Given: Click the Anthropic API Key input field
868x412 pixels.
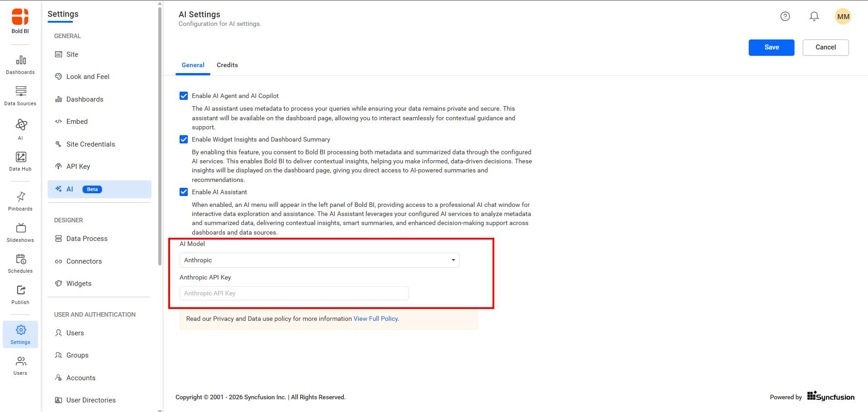Looking at the screenshot, I should pyautogui.click(x=294, y=293).
